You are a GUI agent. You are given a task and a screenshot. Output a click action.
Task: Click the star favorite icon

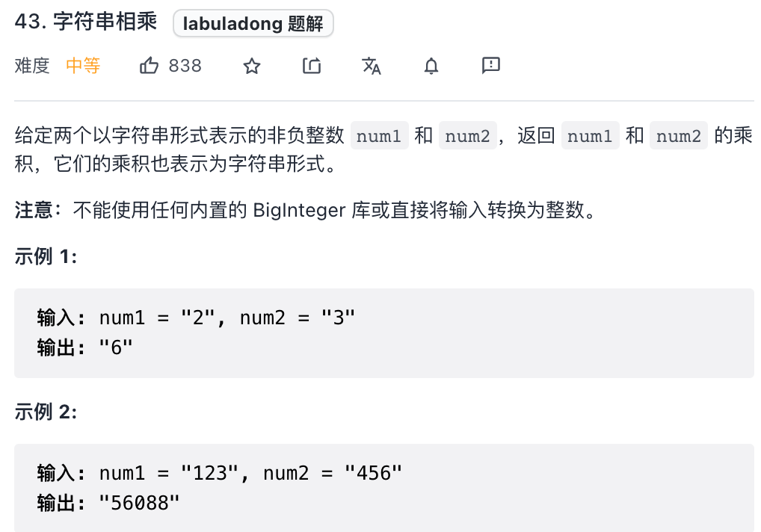tap(252, 66)
